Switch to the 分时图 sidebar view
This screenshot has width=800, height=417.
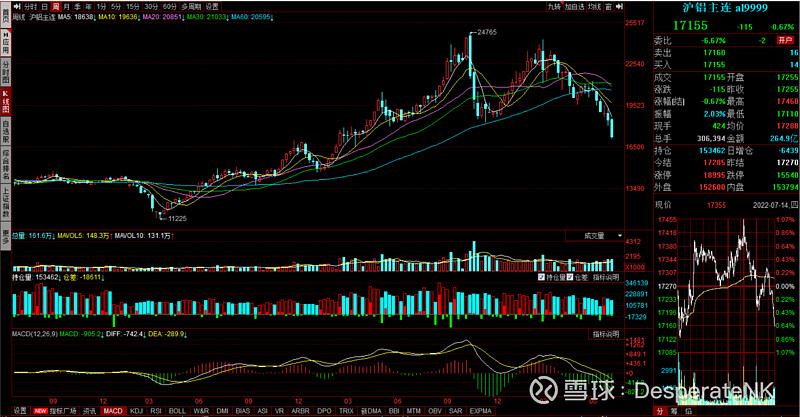[x=5, y=73]
